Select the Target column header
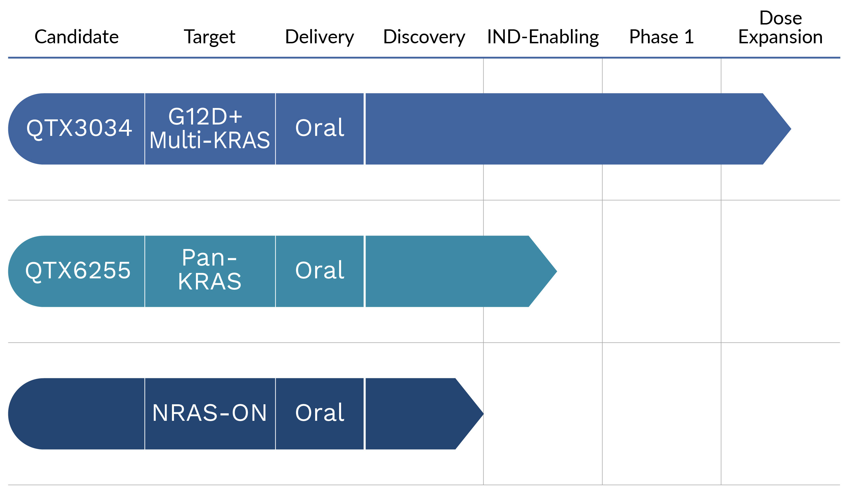Screen dimensions: 849x504 [209, 37]
